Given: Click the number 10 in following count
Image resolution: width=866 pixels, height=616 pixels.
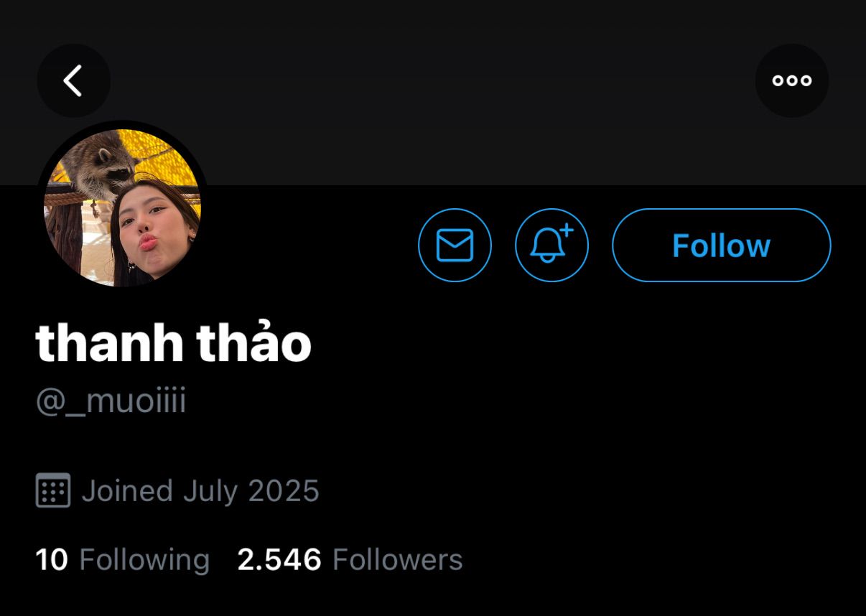Looking at the screenshot, I should 52,559.
